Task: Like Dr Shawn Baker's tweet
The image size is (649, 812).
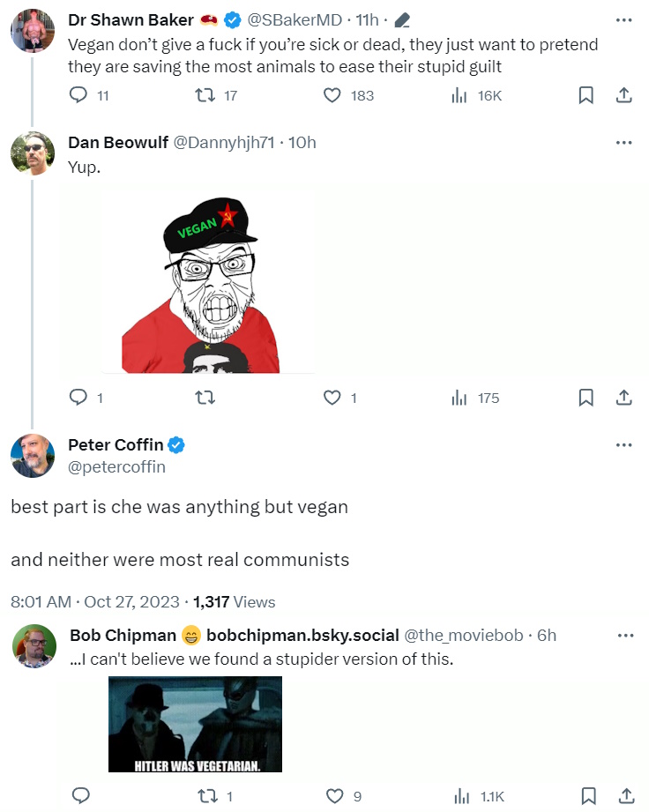Action: click(332, 95)
